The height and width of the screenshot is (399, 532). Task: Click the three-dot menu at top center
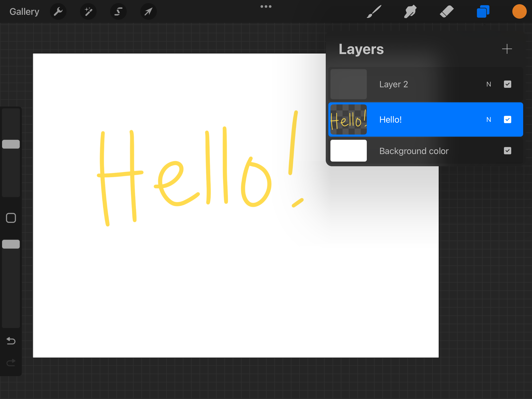click(x=266, y=6)
